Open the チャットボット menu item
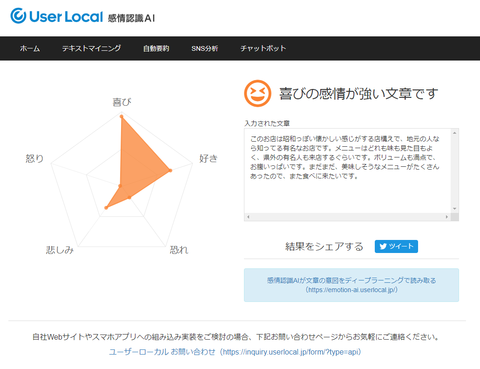 263,48
